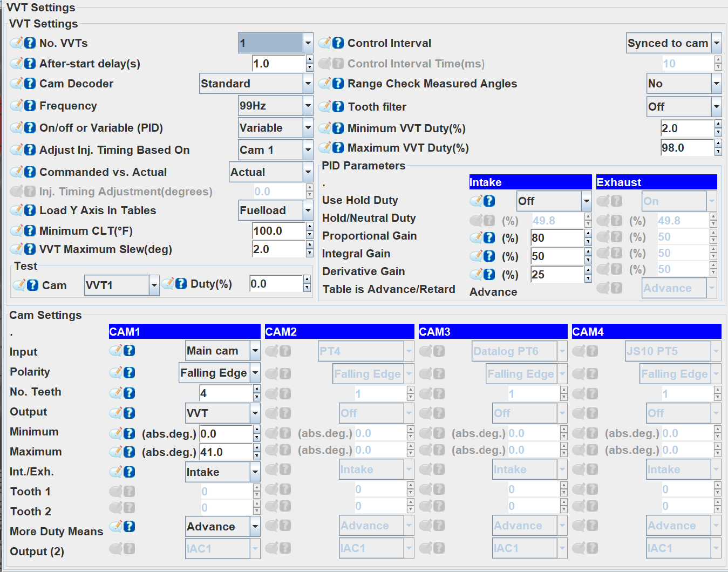Screen dimensions: 728x572
Task: Open the Use Hold Duty Intake dropdown
Action: point(586,201)
